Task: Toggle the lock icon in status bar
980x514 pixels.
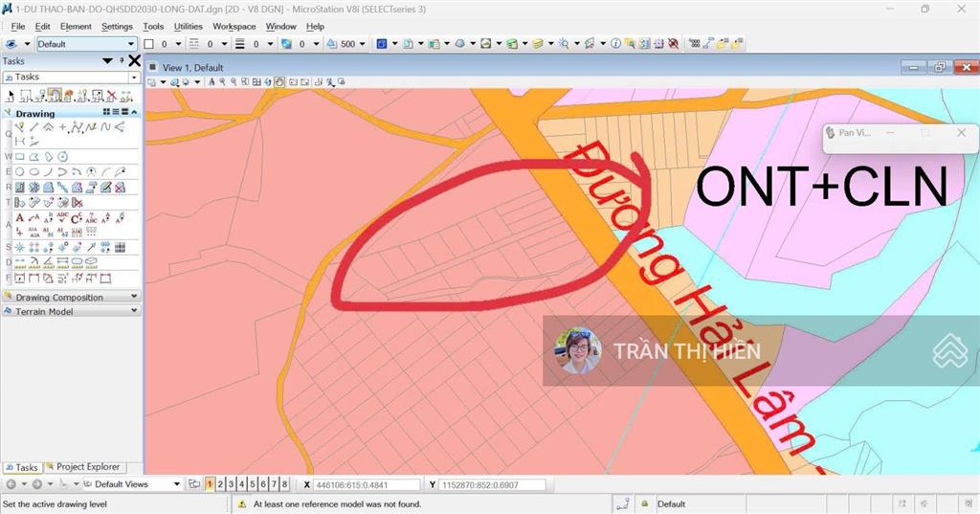Action: tap(644, 503)
